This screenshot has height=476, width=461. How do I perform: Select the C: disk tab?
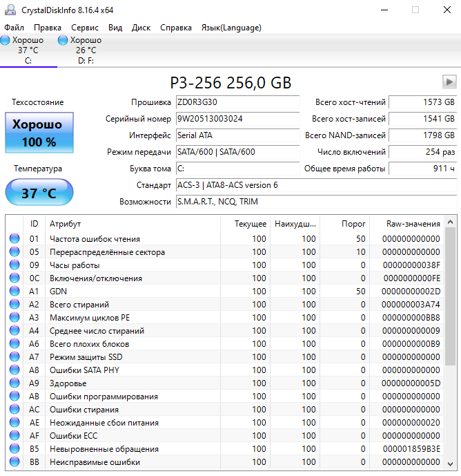click(28, 50)
